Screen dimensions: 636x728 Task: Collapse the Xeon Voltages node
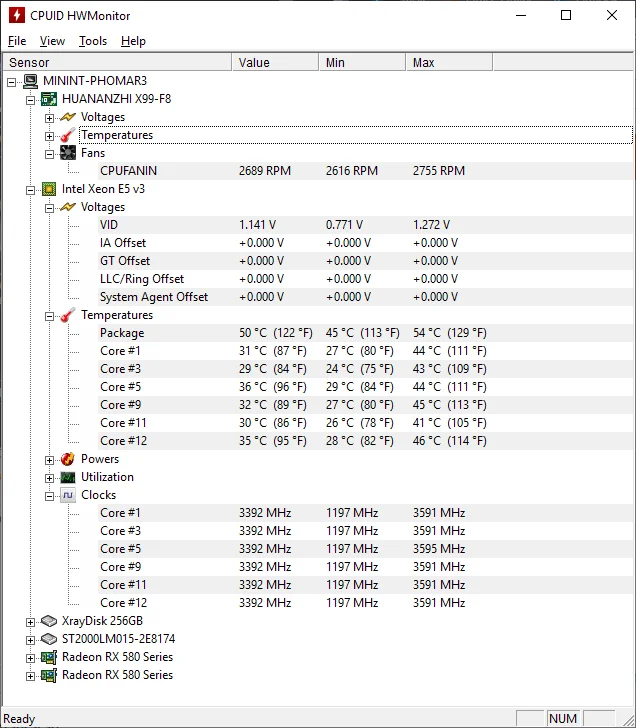49,208
